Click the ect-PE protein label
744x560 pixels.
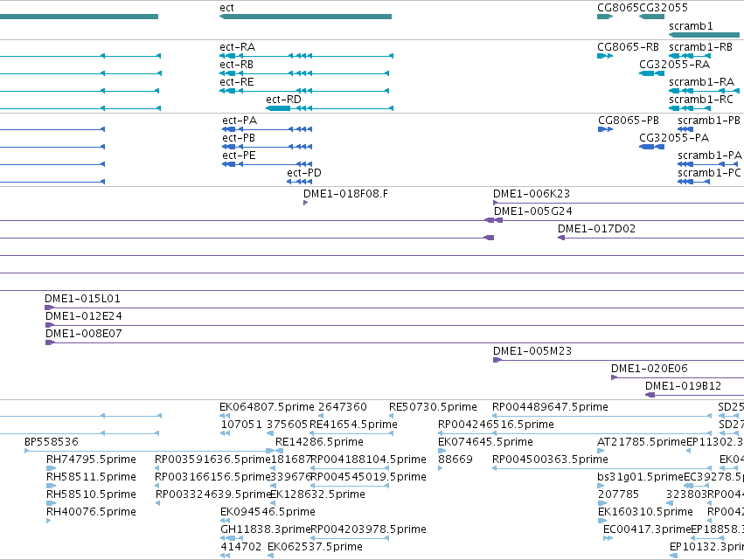[x=240, y=156]
